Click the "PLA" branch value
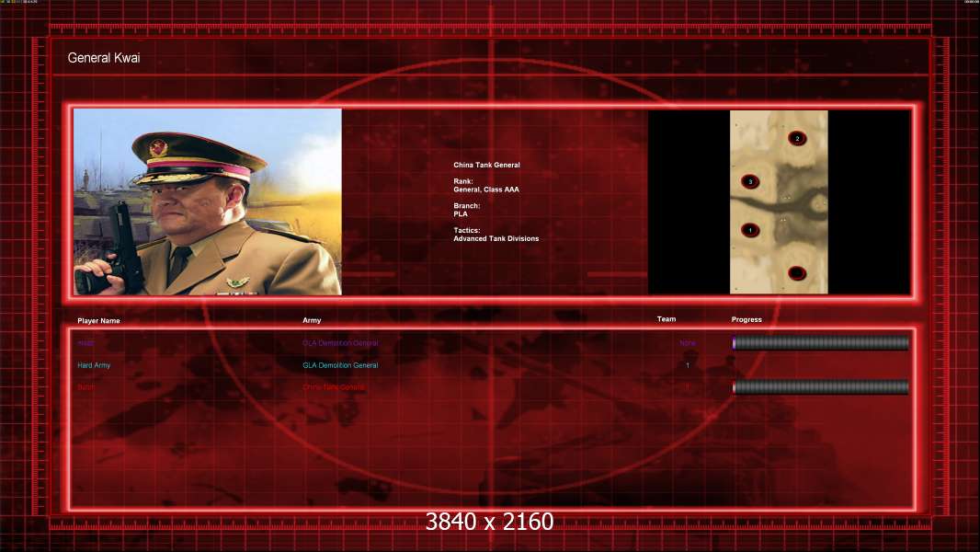 (461, 213)
